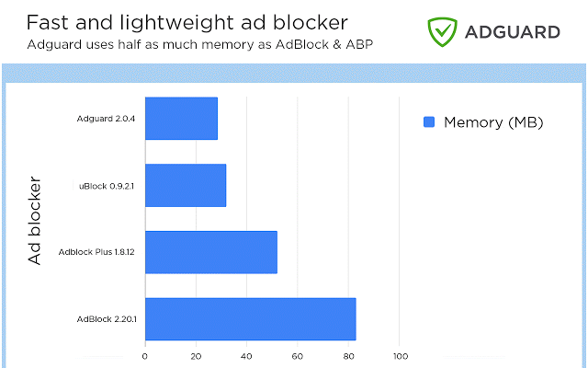The image size is (588, 368).
Task: Click the 100 tick on the horizontal axis
Action: tap(401, 356)
